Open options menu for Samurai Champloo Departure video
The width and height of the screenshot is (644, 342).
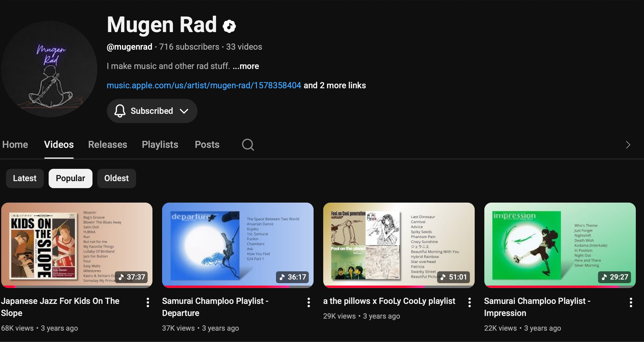coord(309,302)
